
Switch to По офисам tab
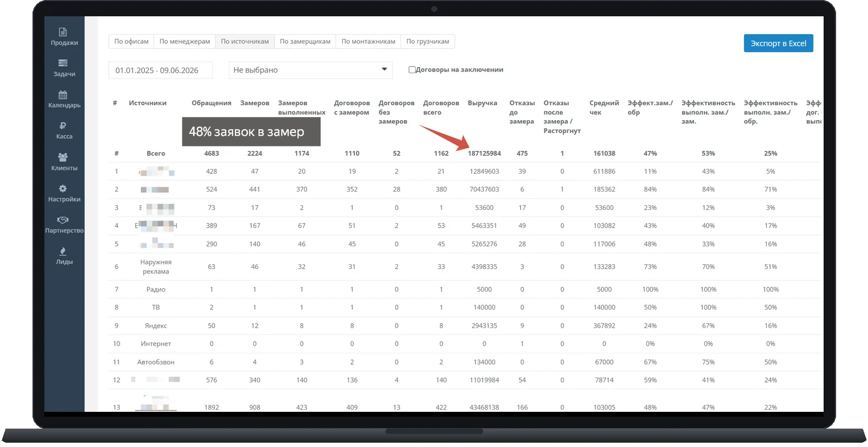131,42
